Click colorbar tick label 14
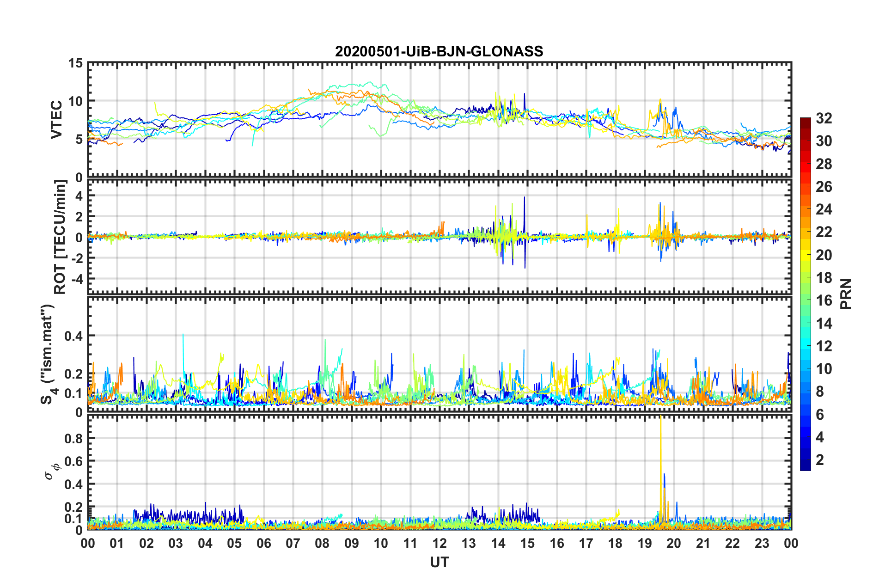The height and width of the screenshot is (588, 879). pos(824,324)
